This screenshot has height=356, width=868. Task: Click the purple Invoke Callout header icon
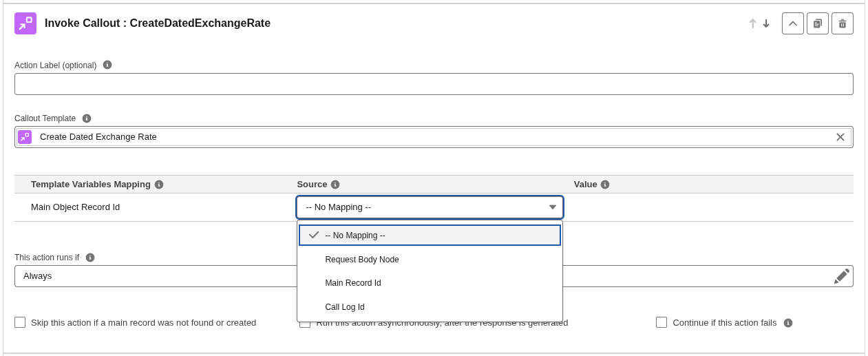(25, 23)
